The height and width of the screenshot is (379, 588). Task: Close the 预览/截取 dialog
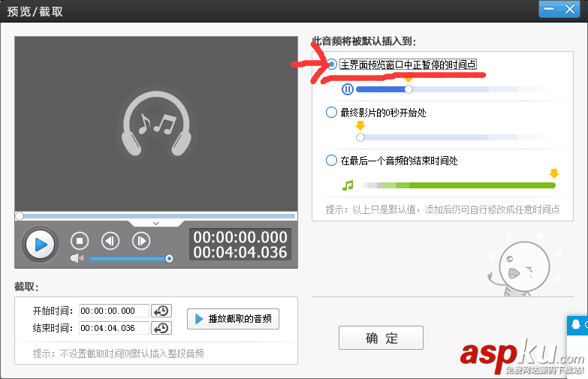tap(570, 9)
